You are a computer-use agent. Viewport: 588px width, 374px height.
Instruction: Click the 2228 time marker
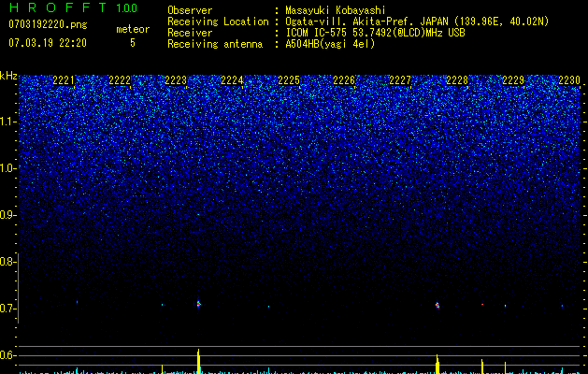457,80
